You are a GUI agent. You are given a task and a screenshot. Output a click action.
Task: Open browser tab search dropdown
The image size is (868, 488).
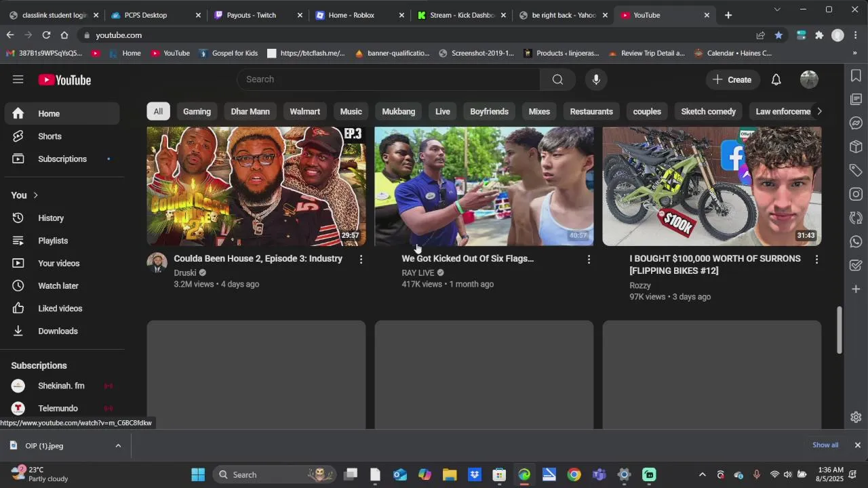(x=777, y=9)
